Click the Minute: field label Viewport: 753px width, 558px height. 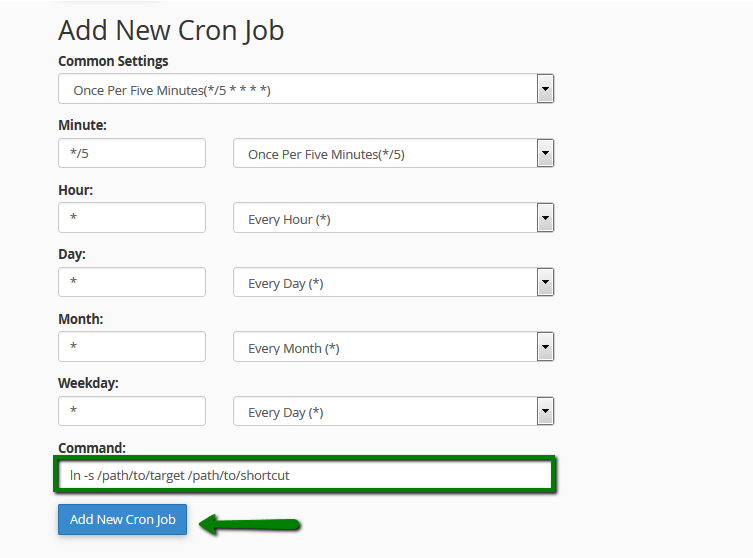[x=83, y=125]
